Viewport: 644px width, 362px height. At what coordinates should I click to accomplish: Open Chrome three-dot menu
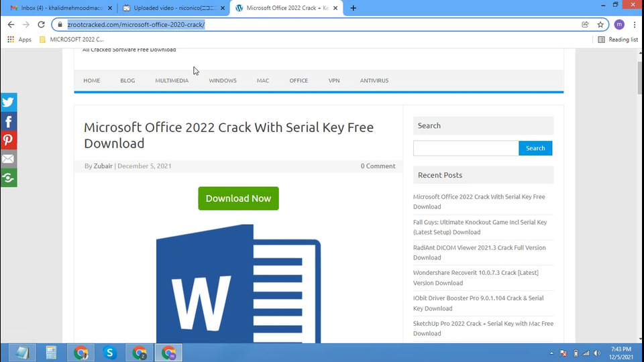click(635, 25)
